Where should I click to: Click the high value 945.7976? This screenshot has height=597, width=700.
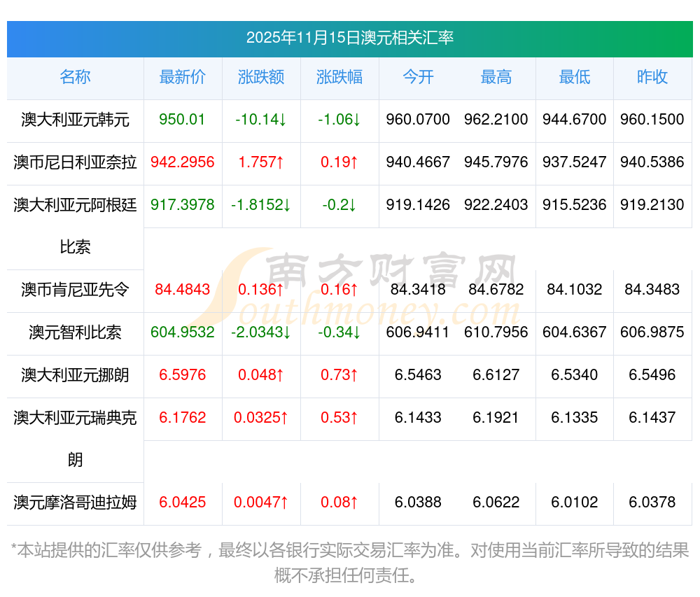[496, 162]
